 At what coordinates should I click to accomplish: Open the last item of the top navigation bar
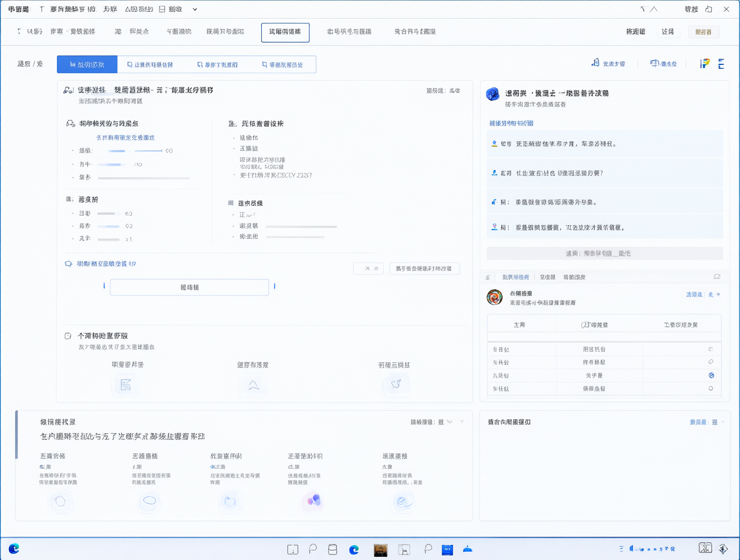click(x=415, y=32)
